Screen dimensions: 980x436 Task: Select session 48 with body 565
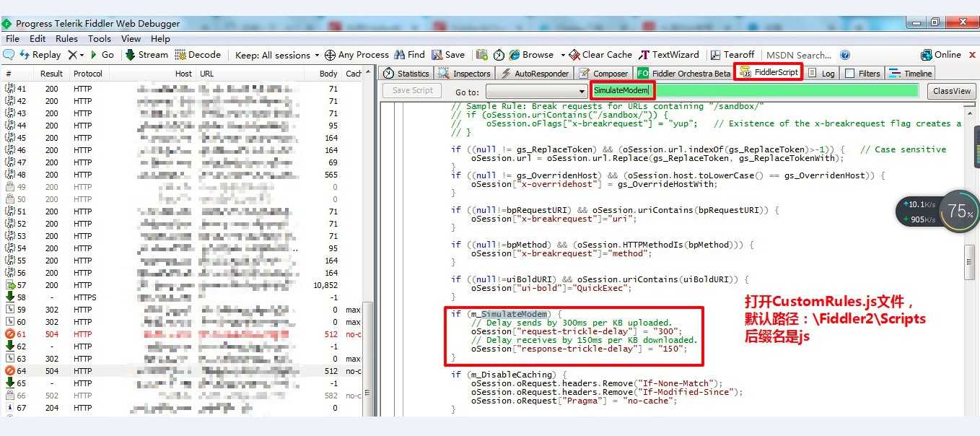(181, 175)
